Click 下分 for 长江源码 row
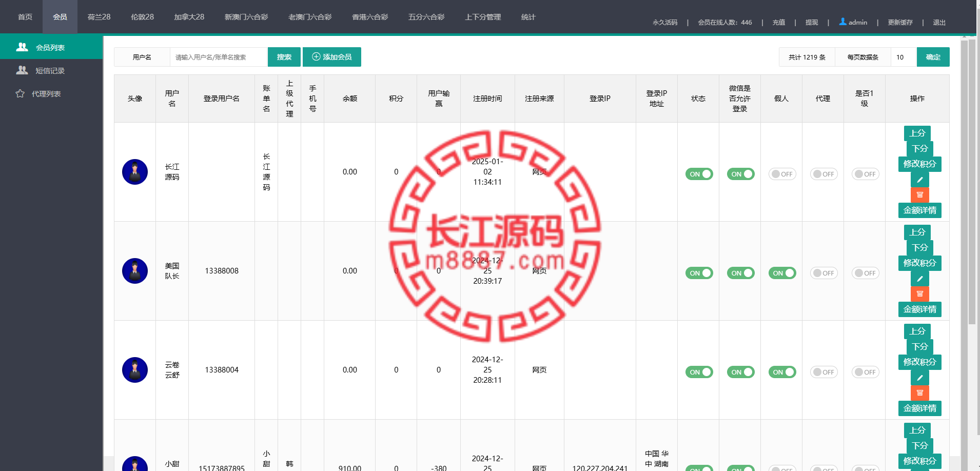The width and height of the screenshot is (980, 471). pos(920,149)
